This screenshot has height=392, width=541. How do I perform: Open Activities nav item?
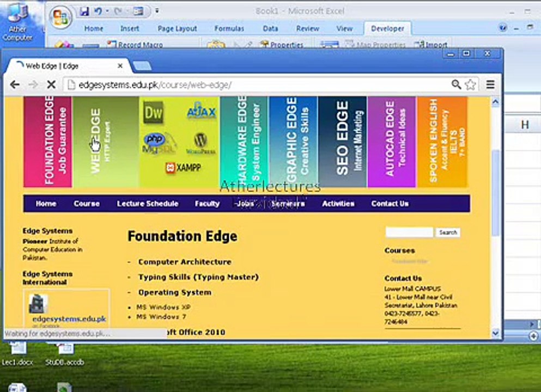click(338, 204)
